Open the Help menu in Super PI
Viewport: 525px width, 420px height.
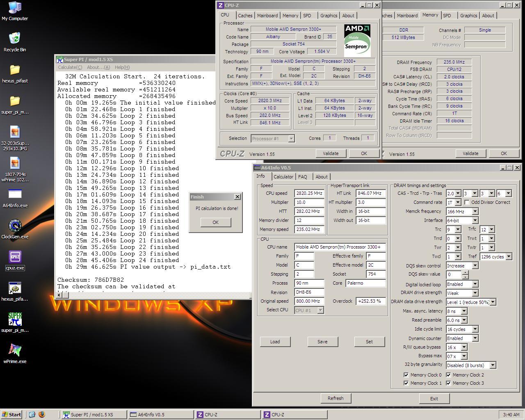coord(122,67)
